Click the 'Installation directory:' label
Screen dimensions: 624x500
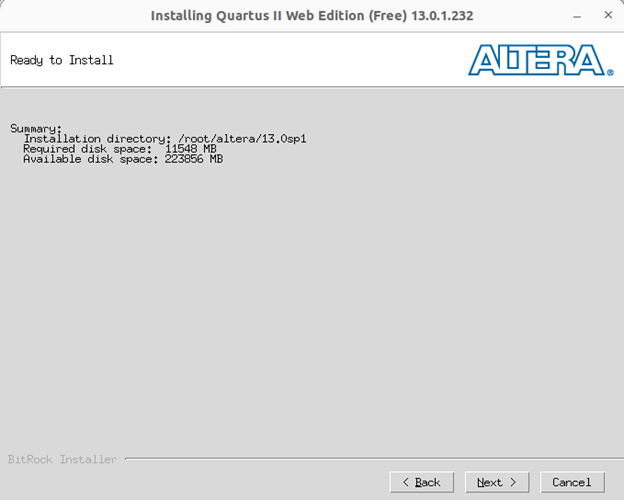pos(98,139)
